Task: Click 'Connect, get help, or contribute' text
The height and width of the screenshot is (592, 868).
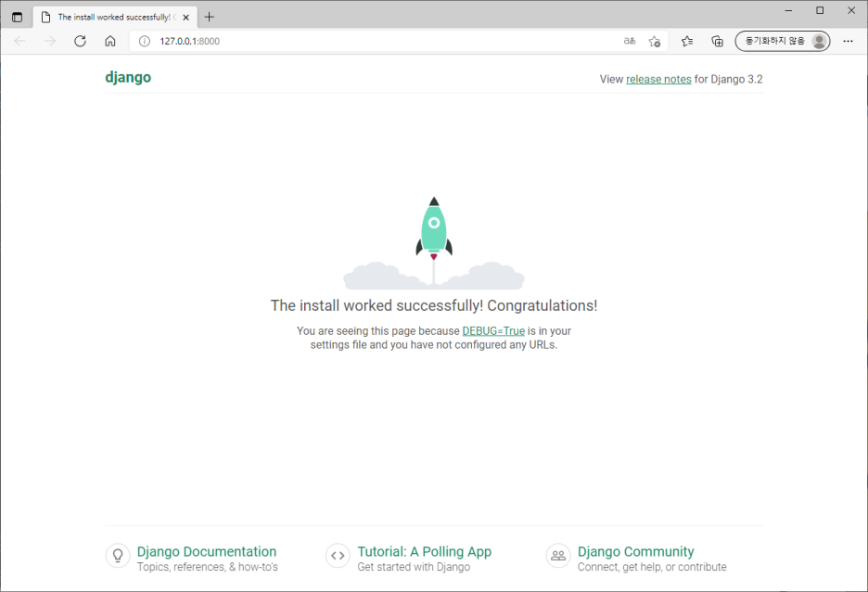Action: [652, 567]
